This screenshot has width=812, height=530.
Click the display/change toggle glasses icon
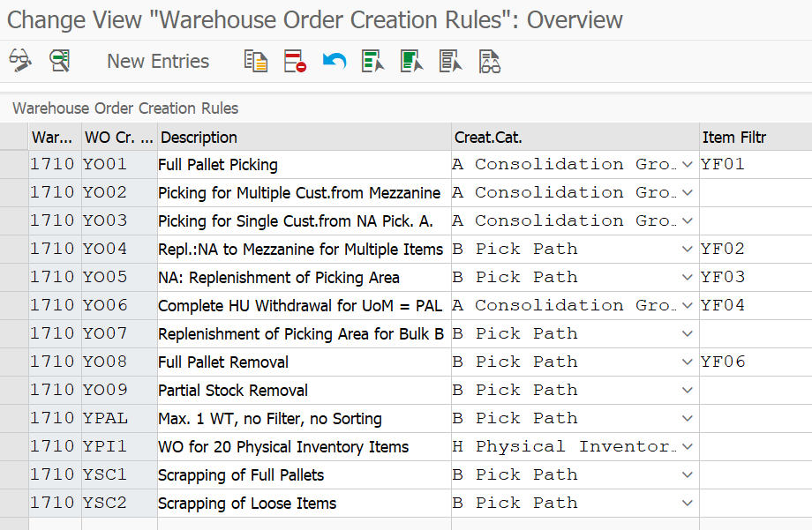pos(20,61)
